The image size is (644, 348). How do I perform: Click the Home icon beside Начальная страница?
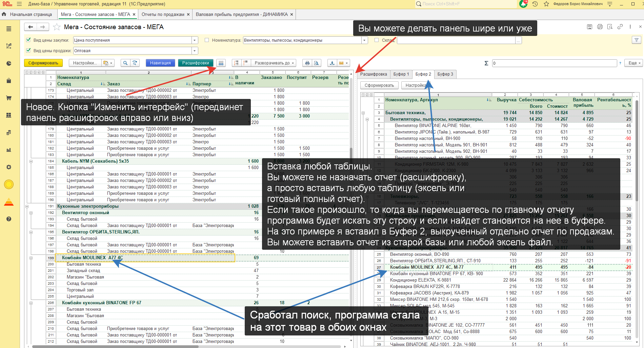4,14
